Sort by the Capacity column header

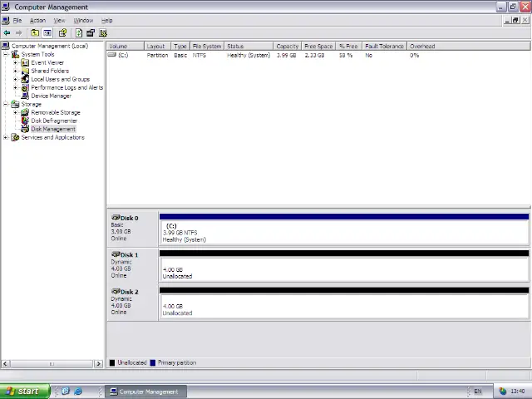[x=288, y=47]
